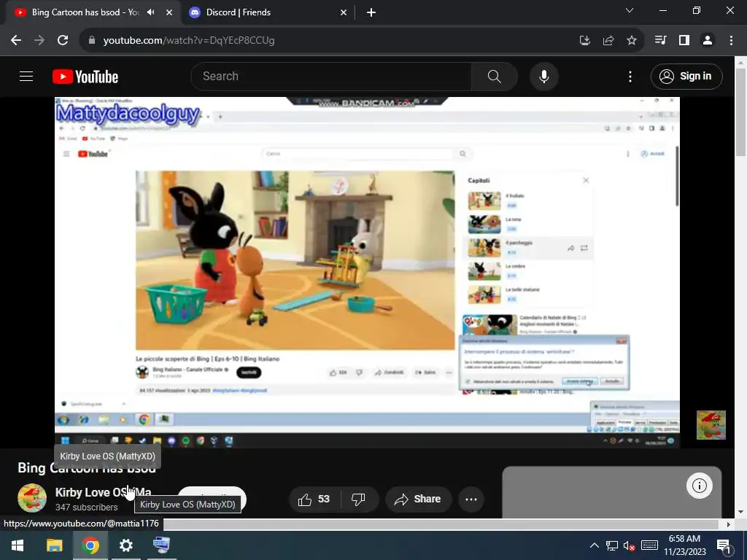Open the notification center icon
The width and height of the screenshot is (747, 560).
click(x=724, y=545)
